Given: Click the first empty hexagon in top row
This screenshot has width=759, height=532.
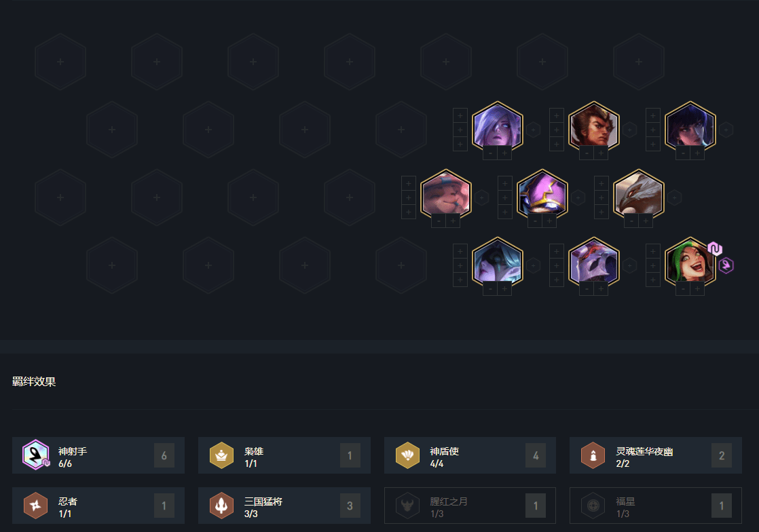Looking at the screenshot, I should pos(60,62).
